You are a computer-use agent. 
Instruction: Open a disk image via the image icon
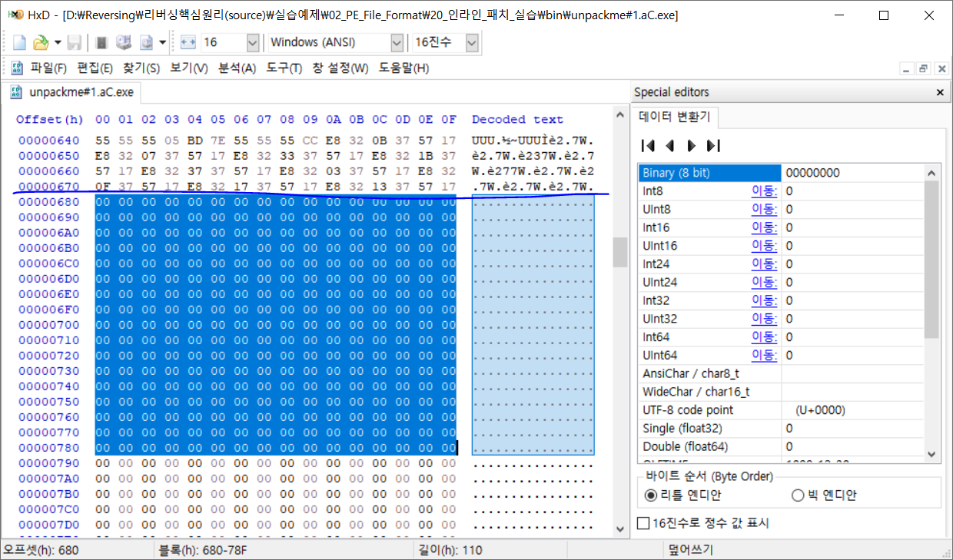(x=146, y=42)
